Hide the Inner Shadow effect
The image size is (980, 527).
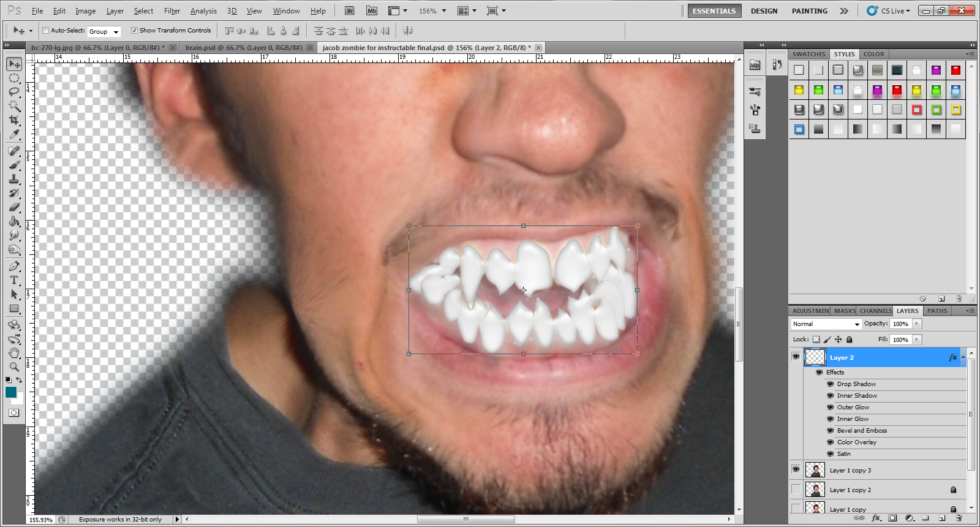click(831, 396)
